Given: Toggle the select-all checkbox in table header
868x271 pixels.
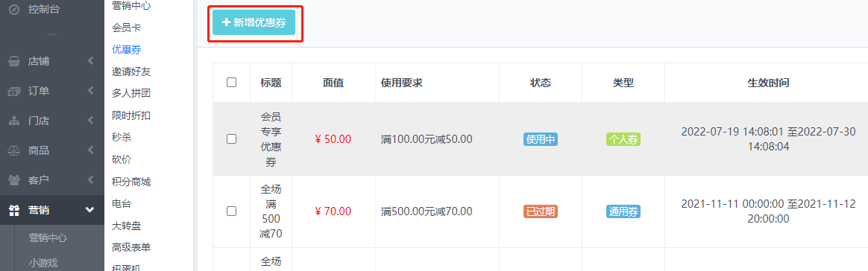Looking at the screenshot, I should 231,83.
